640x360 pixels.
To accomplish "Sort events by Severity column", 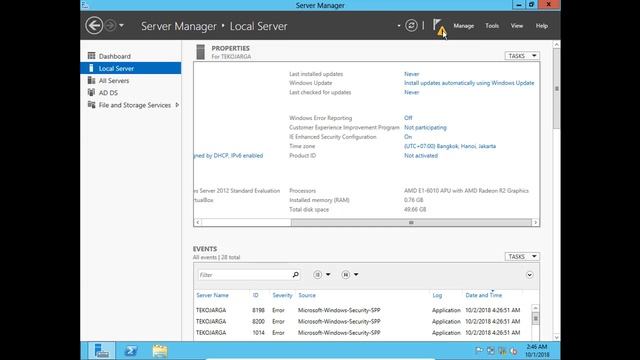I will click(282, 295).
